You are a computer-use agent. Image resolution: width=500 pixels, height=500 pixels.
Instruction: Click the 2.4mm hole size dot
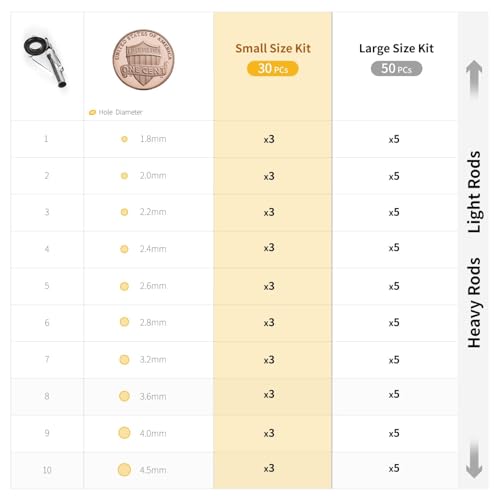(x=124, y=249)
